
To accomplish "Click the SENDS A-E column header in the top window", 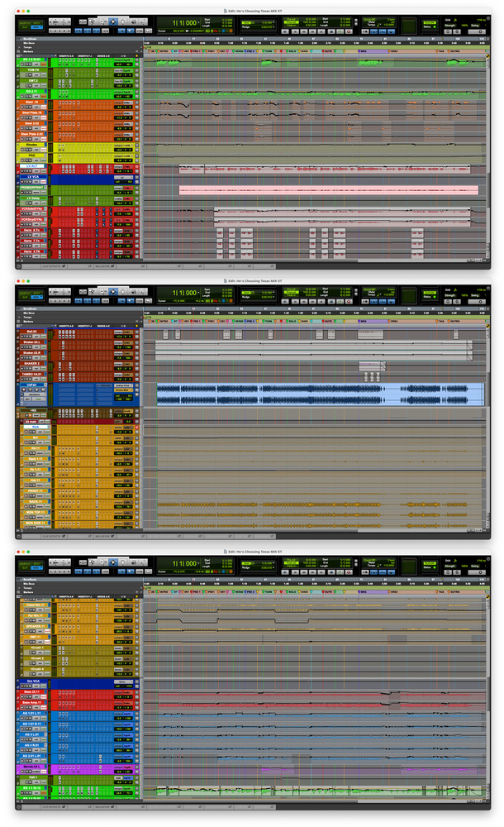I will [103, 56].
